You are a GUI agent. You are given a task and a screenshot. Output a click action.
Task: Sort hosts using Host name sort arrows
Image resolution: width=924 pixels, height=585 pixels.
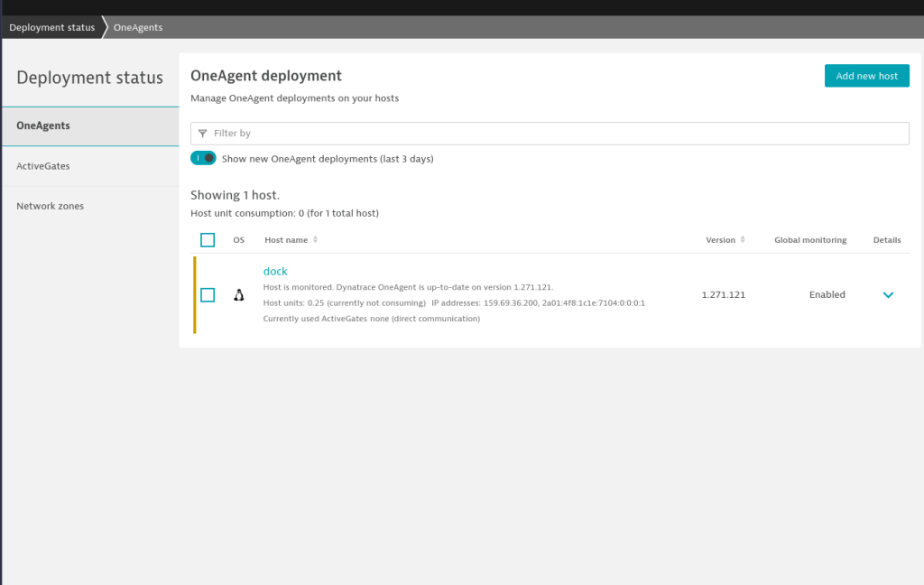tap(315, 239)
